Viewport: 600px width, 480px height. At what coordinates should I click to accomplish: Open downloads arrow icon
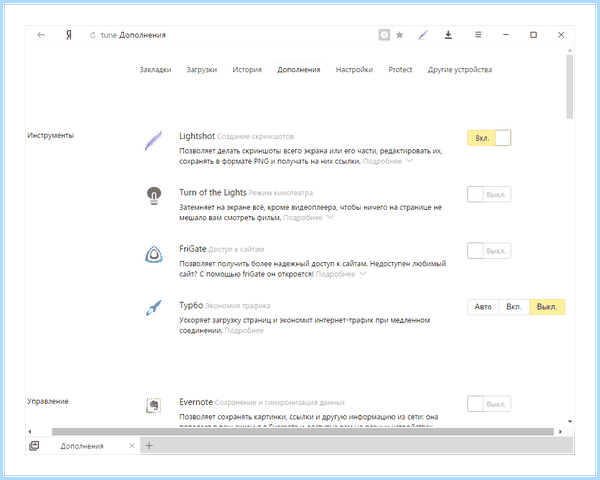point(448,35)
